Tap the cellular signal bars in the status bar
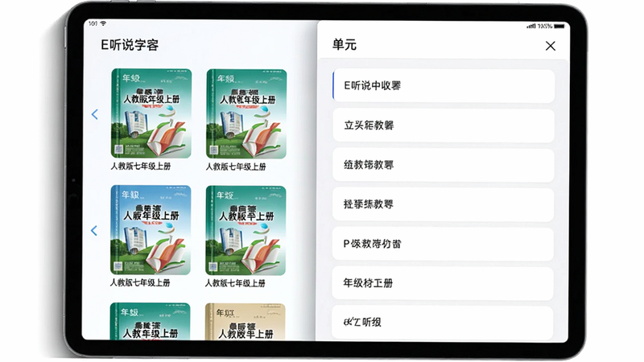Viewport: 644px width, 362px height. [x=531, y=26]
